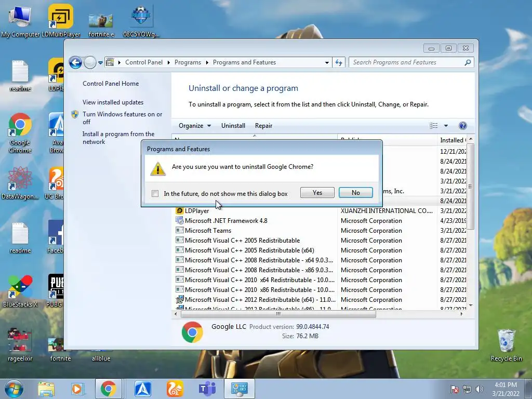Click the LDPlayer row icon
Screen dimensions: 532x399
179,211
